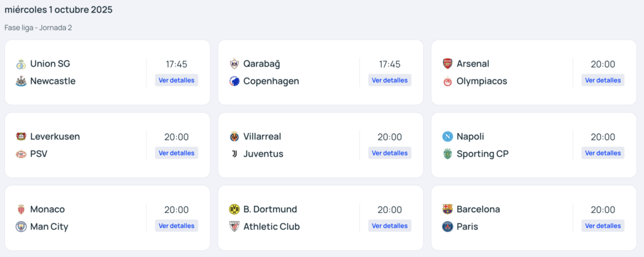The width and height of the screenshot is (644, 257).
Task: Click the PSV team name
Action: tap(39, 154)
